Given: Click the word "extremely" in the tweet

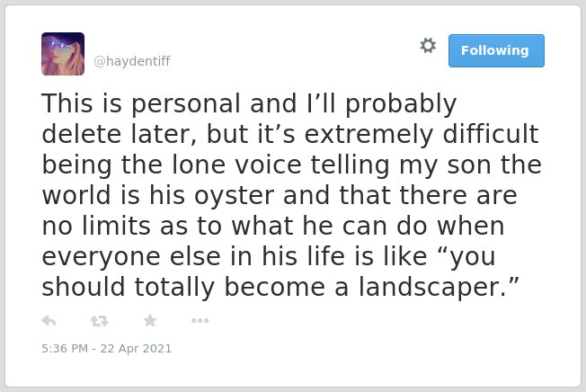Looking at the screenshot, I should 368,135.
